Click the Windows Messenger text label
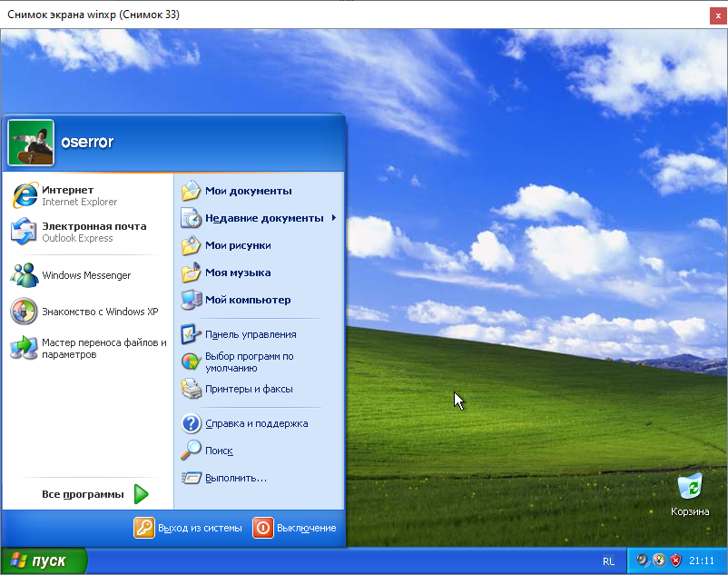728x575 pixels. coord(86,275)
